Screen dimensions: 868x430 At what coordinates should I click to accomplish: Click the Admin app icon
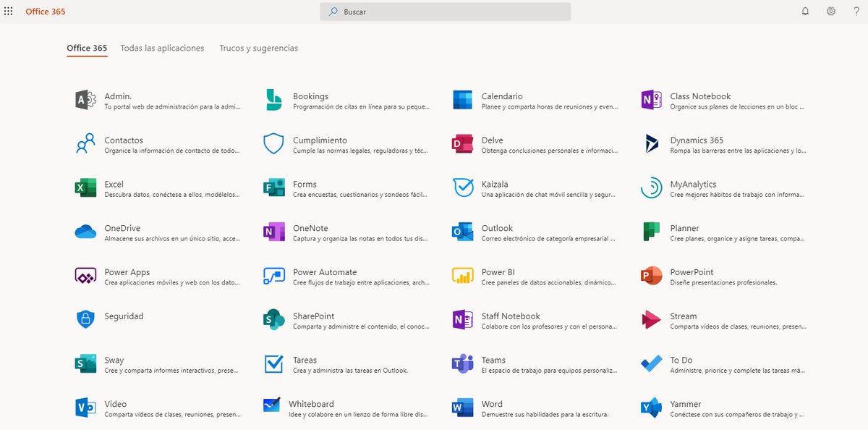tap(85, 100)
